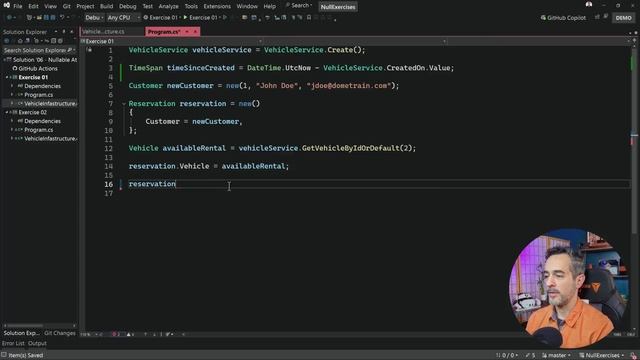The width and height of the screenshot is (640, 360).
Task: Open the Debug configuration dropdown
Action: pyautogui.click(x=94, y=18)
